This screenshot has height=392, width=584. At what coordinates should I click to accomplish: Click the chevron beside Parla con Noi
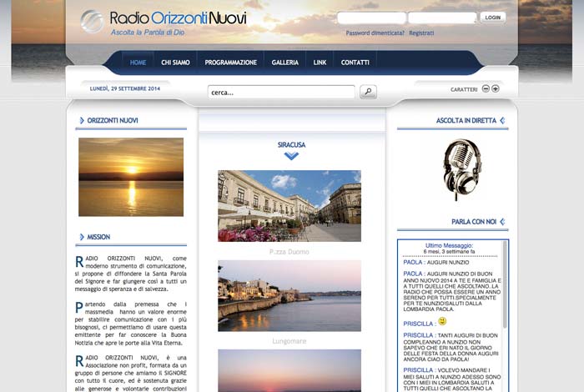(x=502, y=222)
